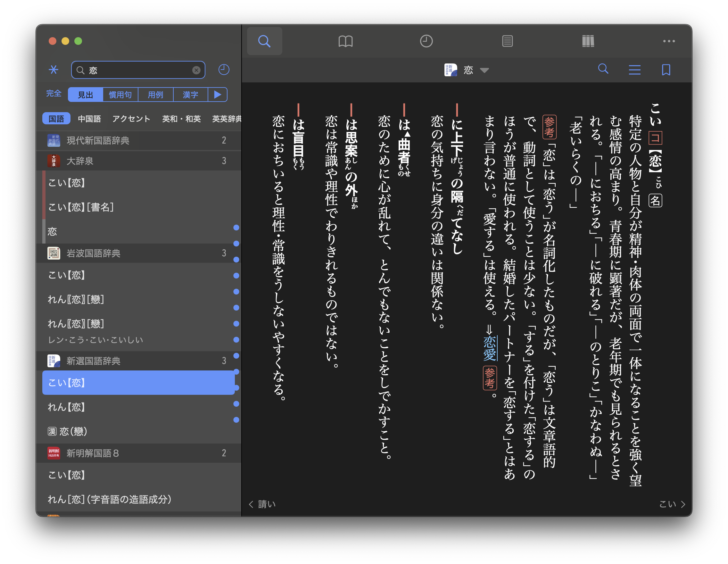Open the document list tab icon
Viewport: 728px width, 564px height.
[x=507, y=41]
